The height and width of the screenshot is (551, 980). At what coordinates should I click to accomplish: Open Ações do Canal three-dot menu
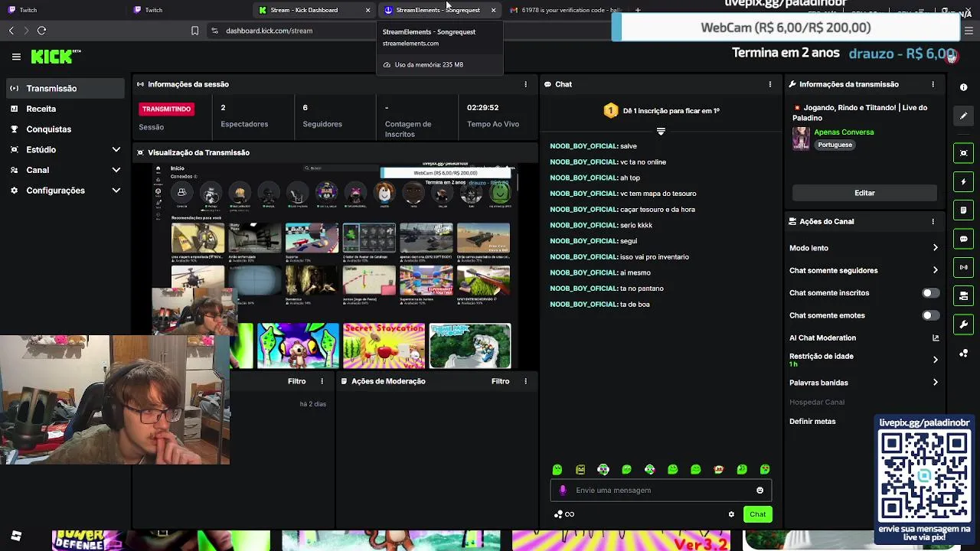pyautogui.click(x=933, y=221)
